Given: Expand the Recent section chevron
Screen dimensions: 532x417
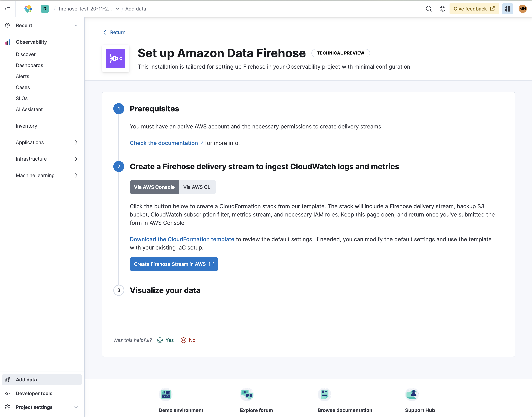Looking at the screenshot, I should 76,25.
